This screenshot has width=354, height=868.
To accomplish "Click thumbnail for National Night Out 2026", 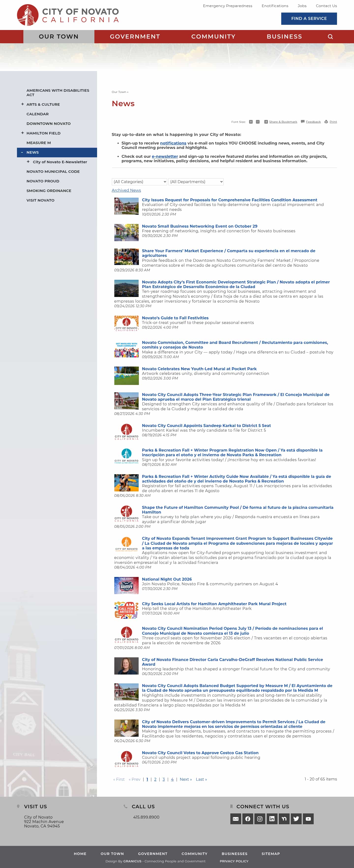I will pyautogui.click(x=126, y=586).
